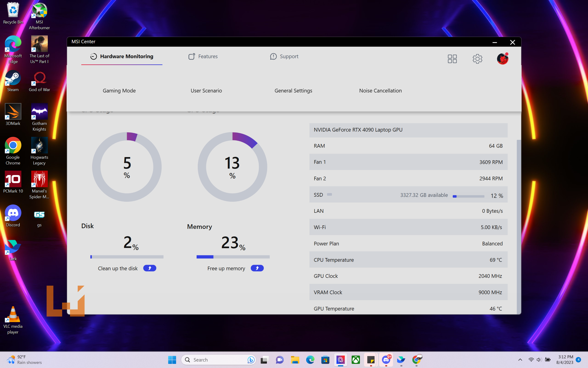Select MSI Afterburner desktop shortcut

coord(39,16)
